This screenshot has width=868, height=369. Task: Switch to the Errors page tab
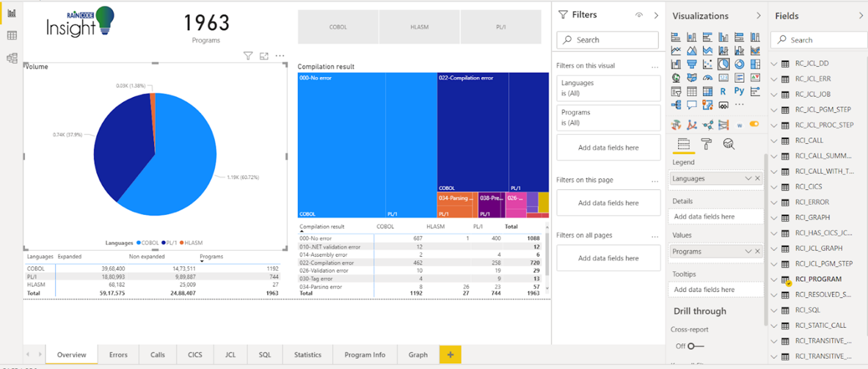[118, 355]
